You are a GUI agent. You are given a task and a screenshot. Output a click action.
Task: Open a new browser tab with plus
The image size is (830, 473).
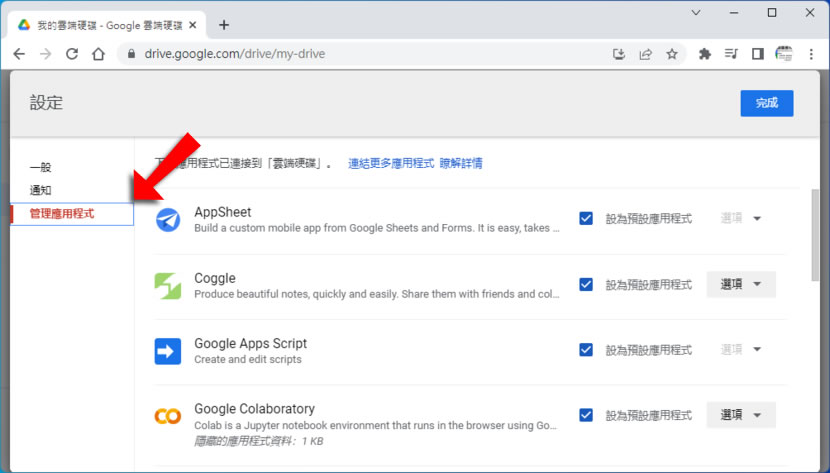[x=224, y=25]
